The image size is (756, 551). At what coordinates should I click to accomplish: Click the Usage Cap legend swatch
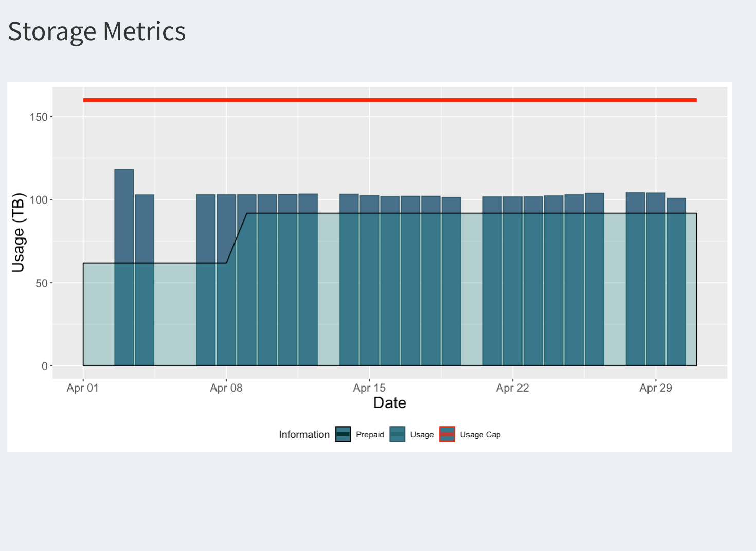pyautogui.click(x=447, y=434)
